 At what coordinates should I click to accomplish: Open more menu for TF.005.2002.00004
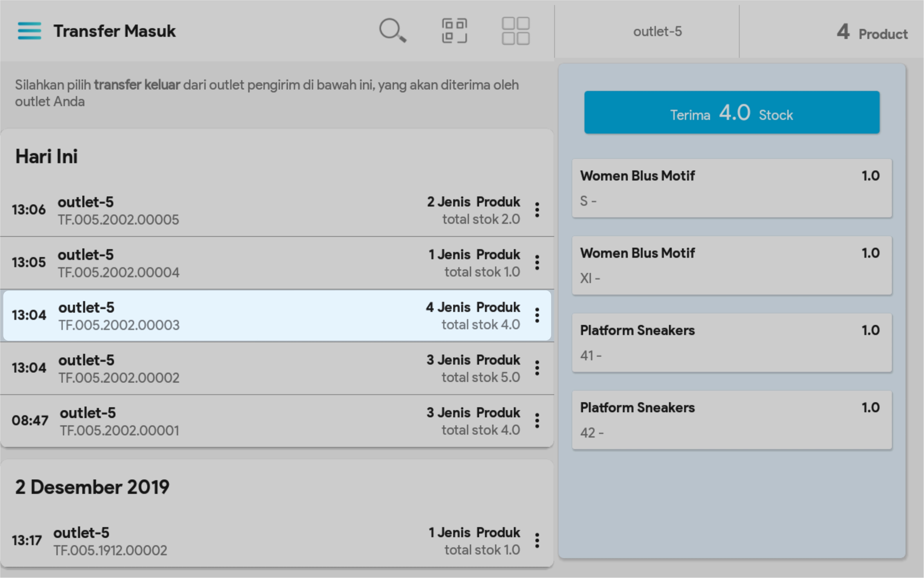tap(537, 263)
